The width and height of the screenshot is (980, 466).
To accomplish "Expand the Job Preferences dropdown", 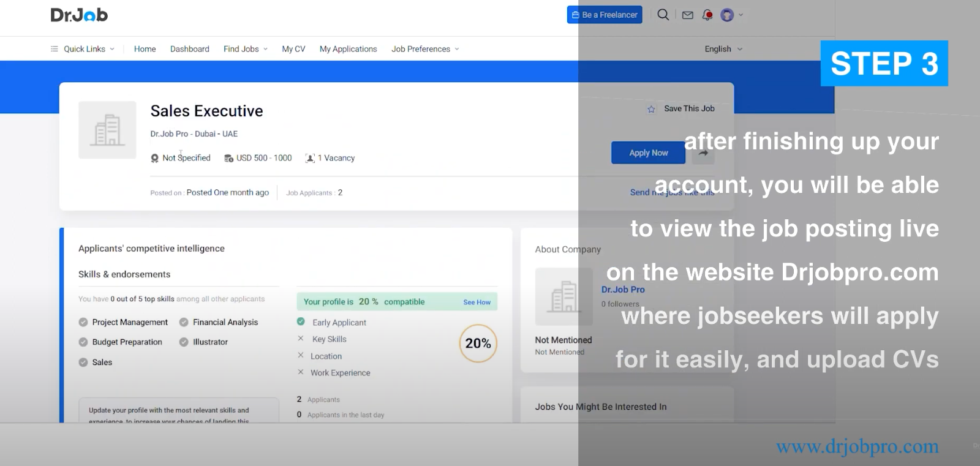I will click(457, 49).
